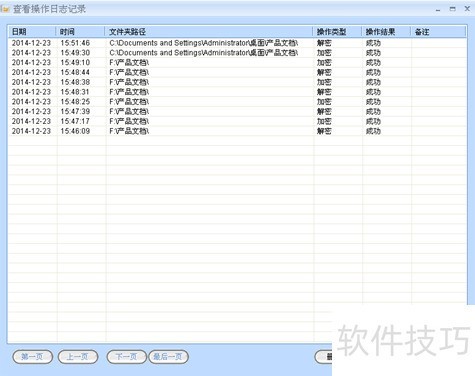This screenshot has height=376, width=475.
Task: Select the log entry at 15:48:44
Action: point(237,72)
